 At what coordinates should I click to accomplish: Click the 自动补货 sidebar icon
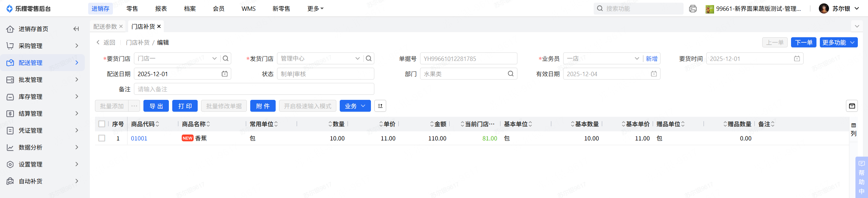click(10, 181)
